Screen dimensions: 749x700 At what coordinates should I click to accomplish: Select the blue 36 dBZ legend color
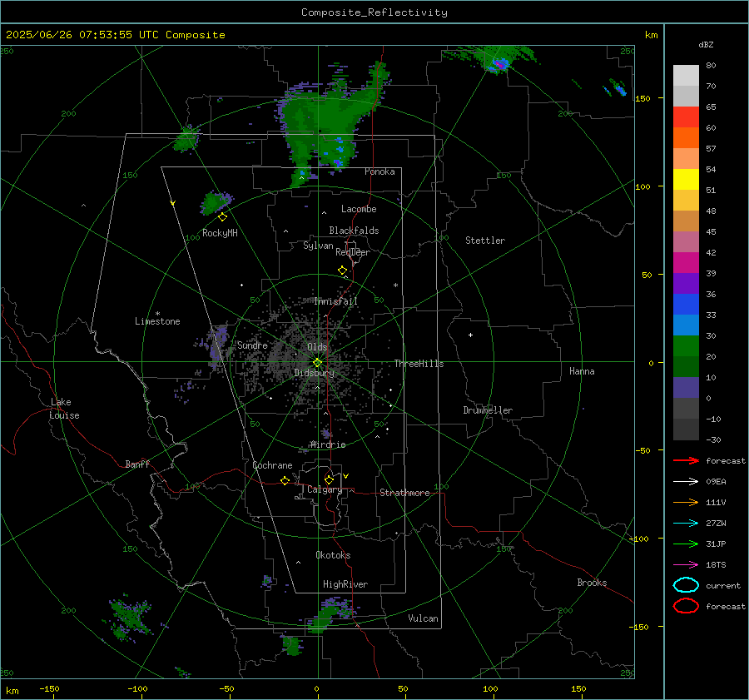(x=686, y=305)
